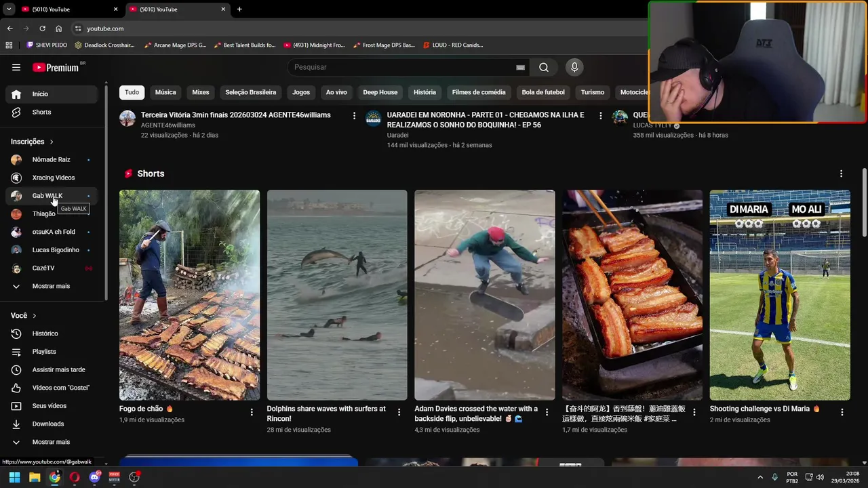Image resolution: width=868 pixels, height=488 pixels.
Task: Open options for Fogo de chão short
Action: (x=252, y=412)
